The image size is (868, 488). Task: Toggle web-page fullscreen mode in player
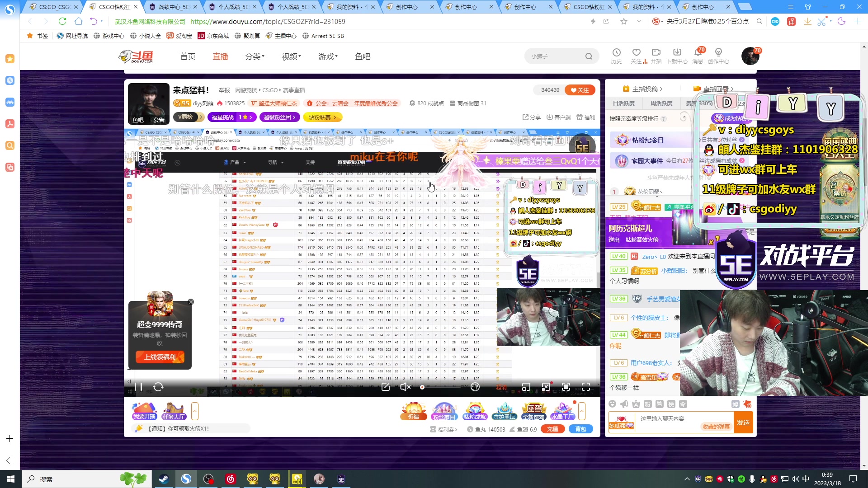tap(566, 387)
